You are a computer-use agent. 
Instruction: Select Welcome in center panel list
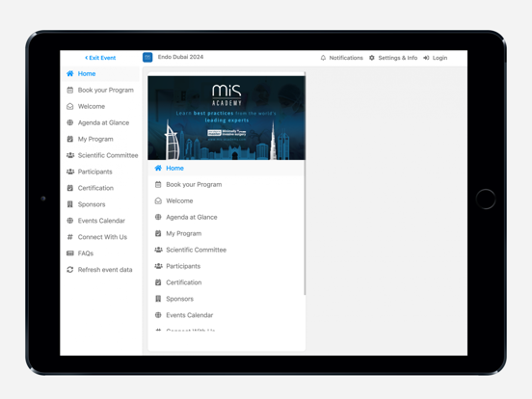179,200
